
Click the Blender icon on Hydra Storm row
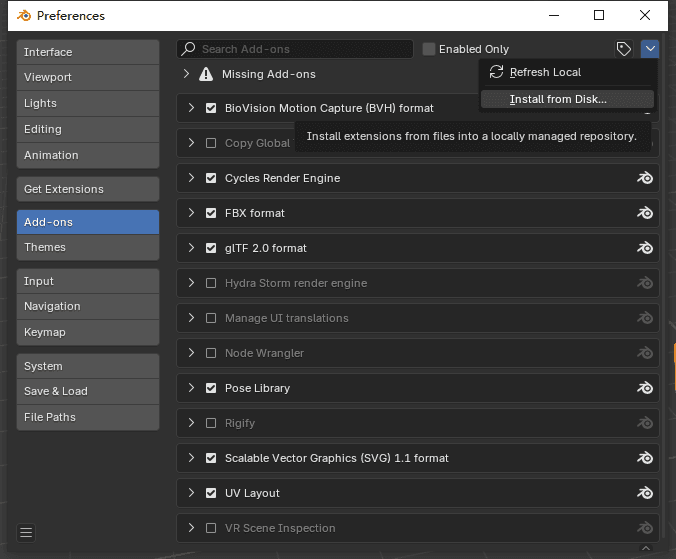click(645, 283)
